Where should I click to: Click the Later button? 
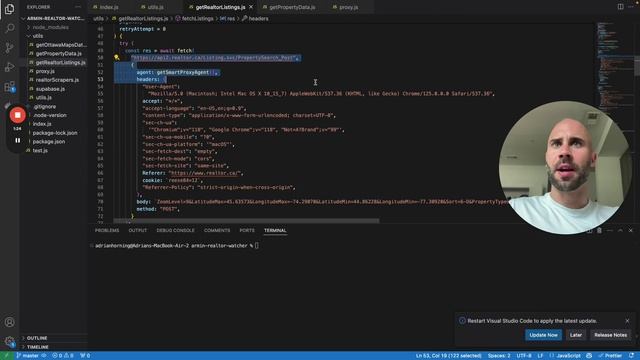coord(576,335)
